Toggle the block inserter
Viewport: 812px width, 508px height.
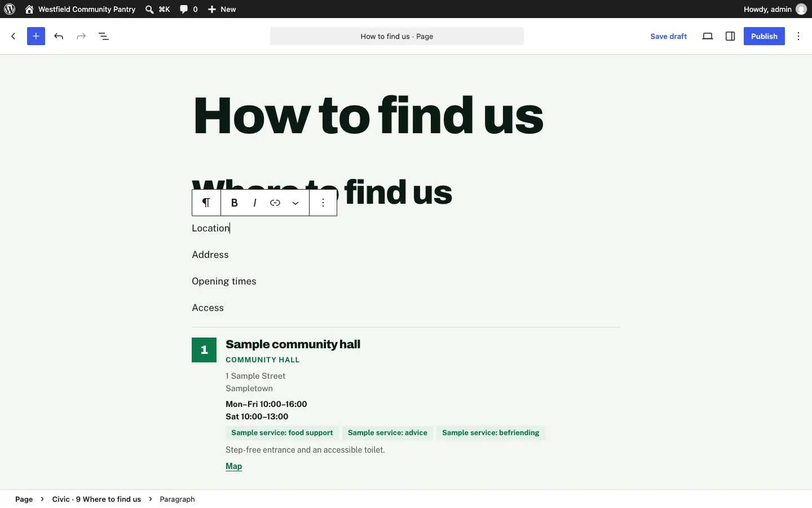pyautogui.click(x=36, y=36)
